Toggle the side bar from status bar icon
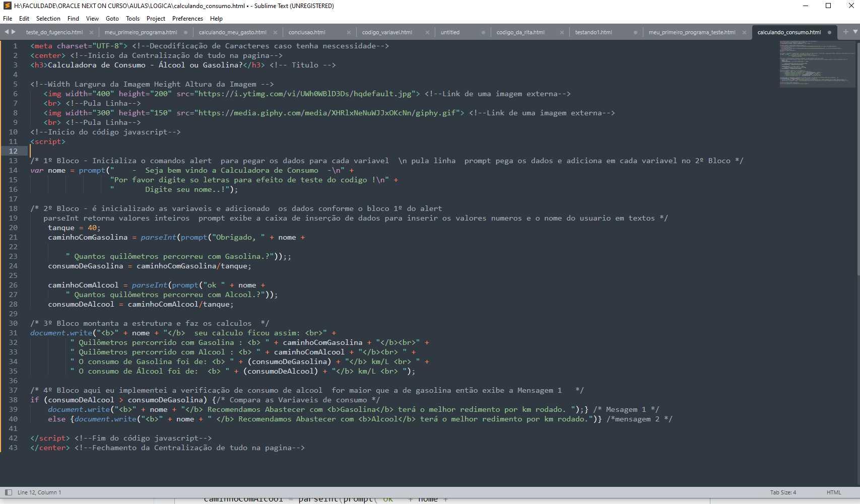The image size is (860, 504). pos(8,492)
